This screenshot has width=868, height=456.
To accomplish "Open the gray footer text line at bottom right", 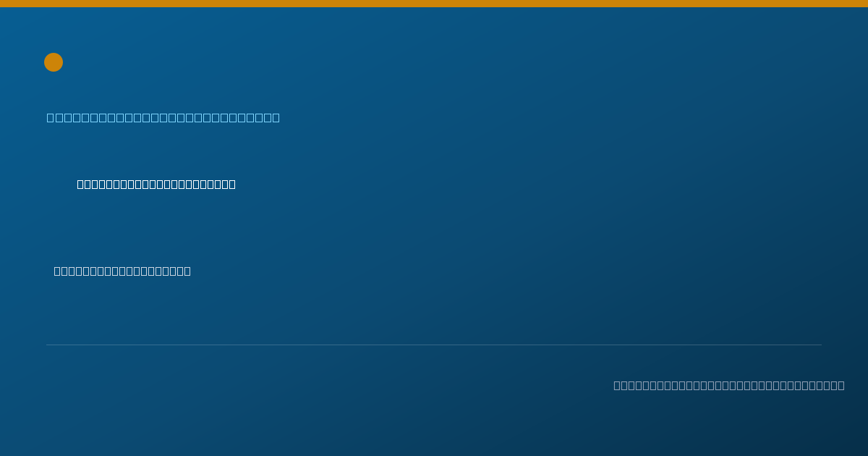I will [729, 385].
